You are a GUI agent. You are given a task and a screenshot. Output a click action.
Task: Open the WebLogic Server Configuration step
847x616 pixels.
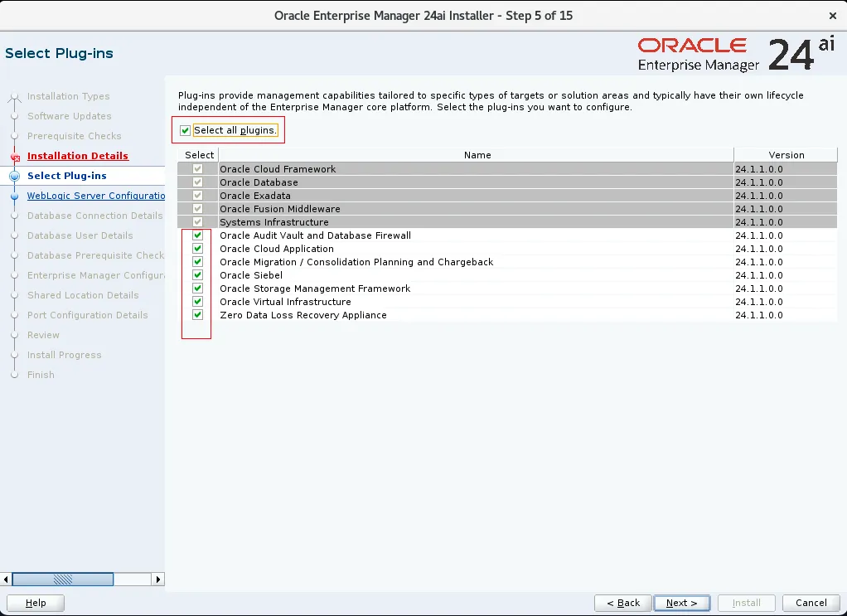(96, 196)
